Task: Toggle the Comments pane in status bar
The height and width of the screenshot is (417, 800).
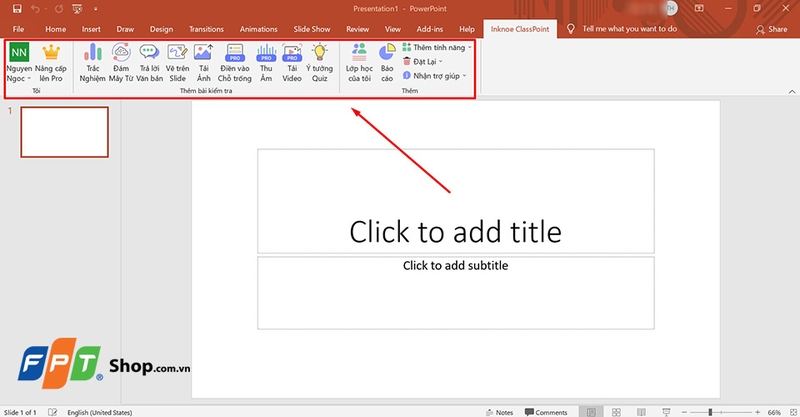Action: pos(545,412)
